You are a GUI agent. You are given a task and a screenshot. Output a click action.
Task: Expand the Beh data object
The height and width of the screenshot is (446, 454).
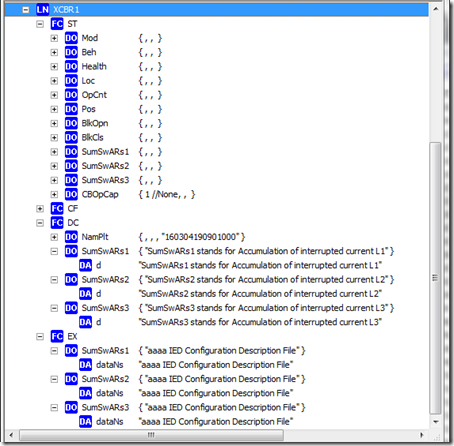point(54,52)
